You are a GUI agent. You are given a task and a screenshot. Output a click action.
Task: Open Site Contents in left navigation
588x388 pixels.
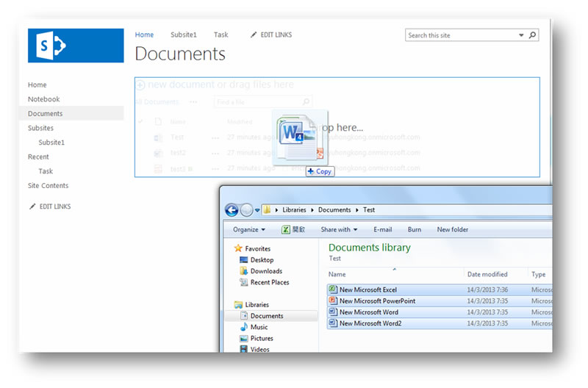[48, 186]
